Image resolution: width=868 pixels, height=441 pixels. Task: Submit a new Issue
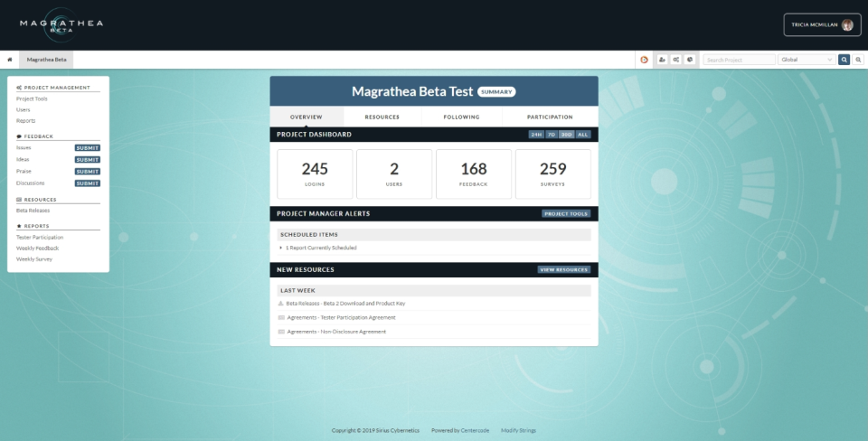click(x=88, y=147)
